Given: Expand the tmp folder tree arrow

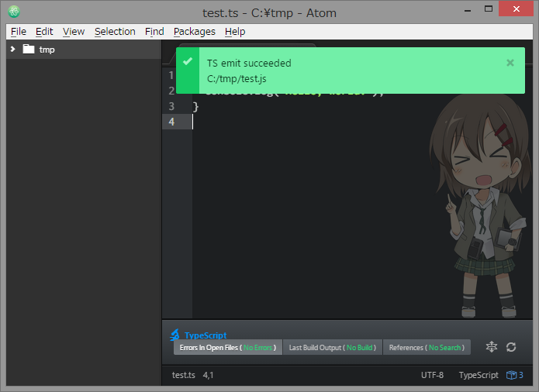Looking at the screenshot, I should (x=13, y=50).
